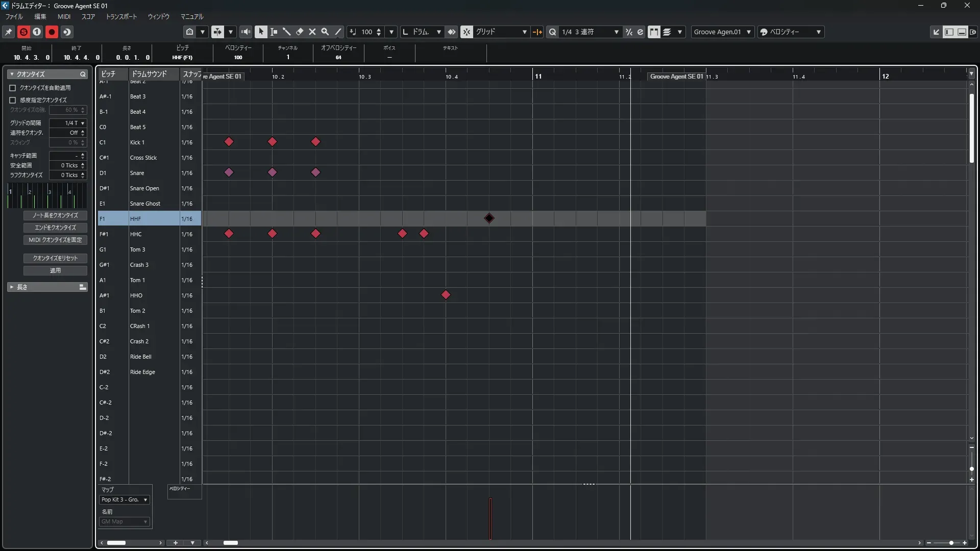
Task: Click the horizontal zoom slider handle
Action: tap(951, 543)
